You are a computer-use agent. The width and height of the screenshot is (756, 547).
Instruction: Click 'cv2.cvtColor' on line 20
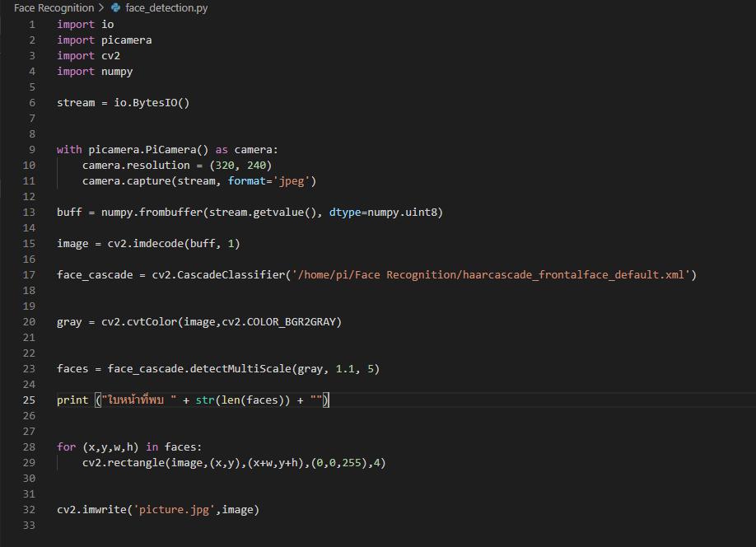[139, 322]
